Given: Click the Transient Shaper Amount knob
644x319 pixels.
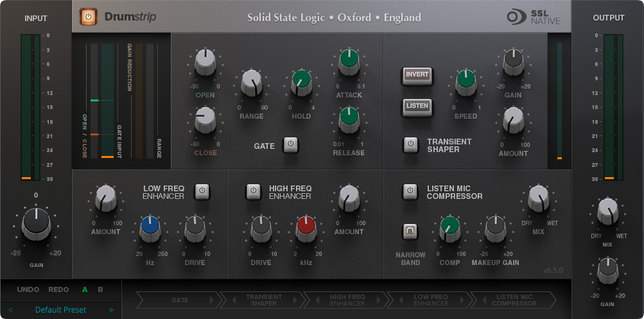Looking at the screenshot, I should coord(514,119).
